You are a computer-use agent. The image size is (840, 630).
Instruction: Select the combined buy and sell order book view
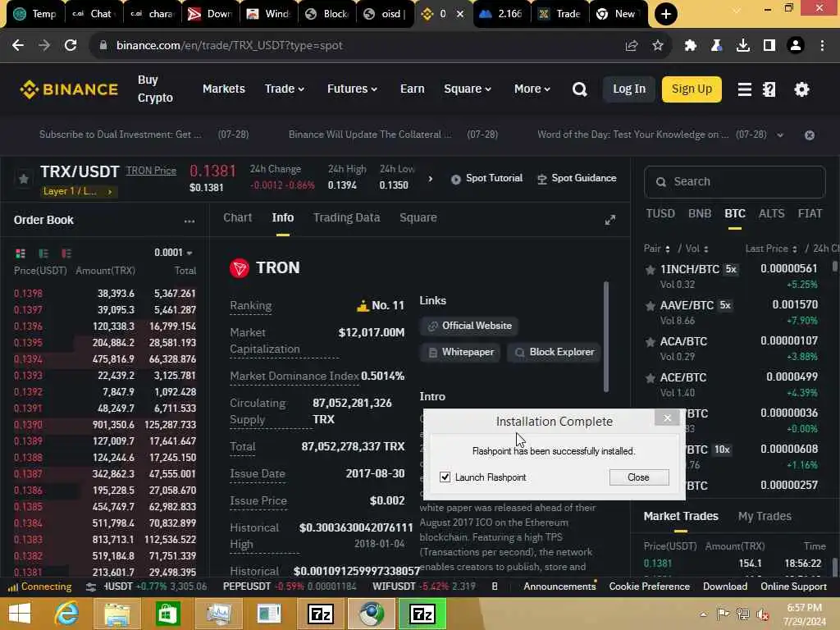(x=21, y=253)
